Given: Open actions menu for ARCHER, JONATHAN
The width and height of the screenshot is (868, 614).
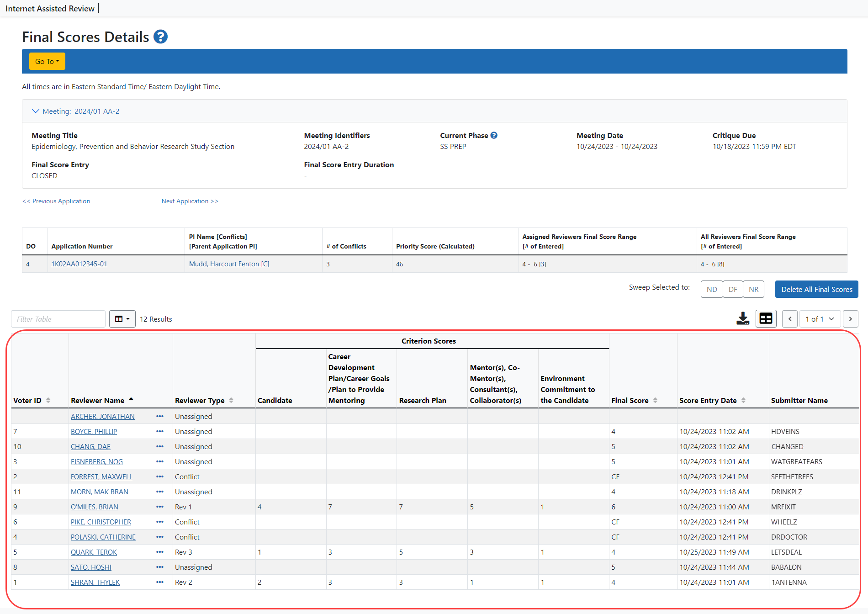Looking at the screenshot, I should point(160,416).
